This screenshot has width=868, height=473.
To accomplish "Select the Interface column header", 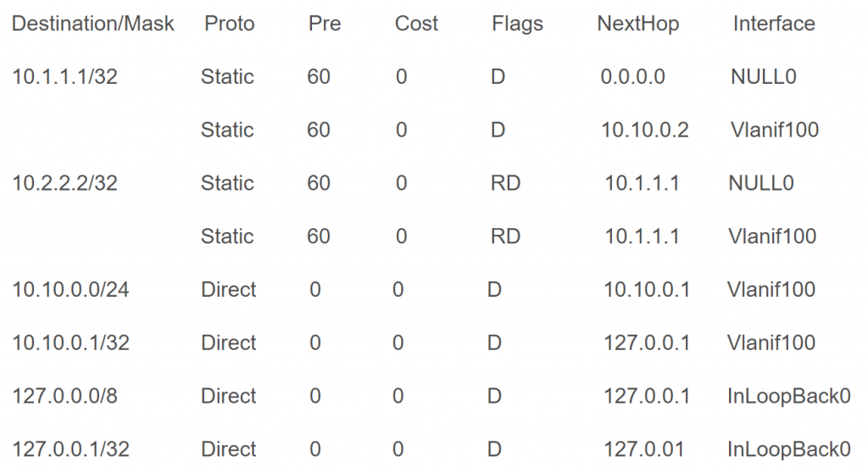I will click(774, 24).
